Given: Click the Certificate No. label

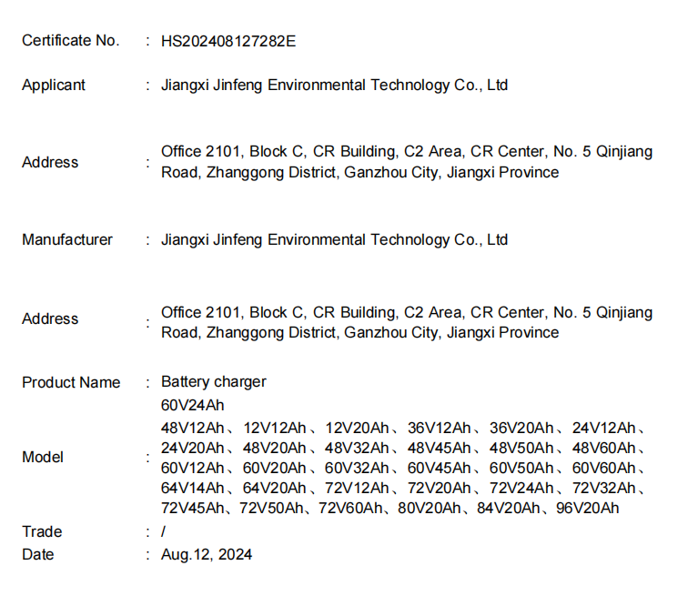Looking at the screenshot, I should click(70, 41).
